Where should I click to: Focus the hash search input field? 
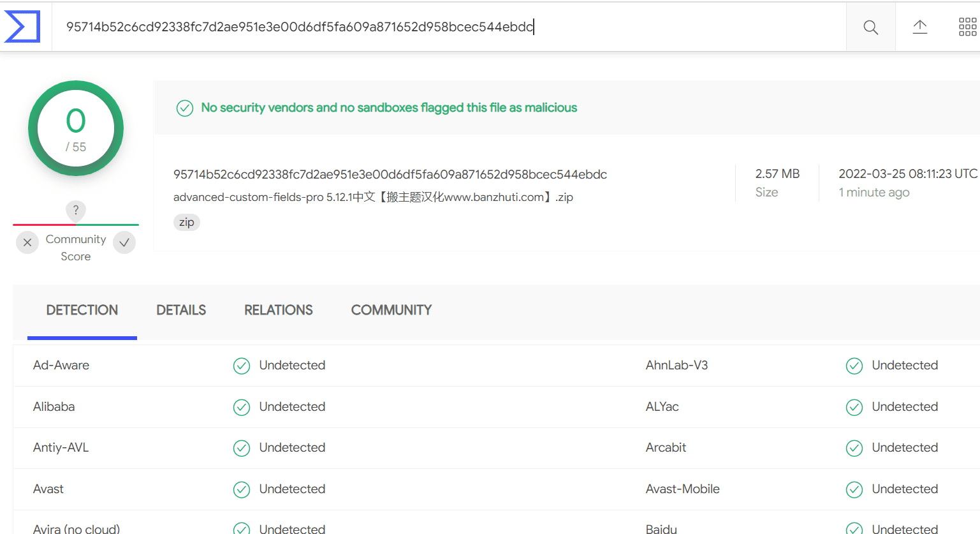click(x=449, y=27)
